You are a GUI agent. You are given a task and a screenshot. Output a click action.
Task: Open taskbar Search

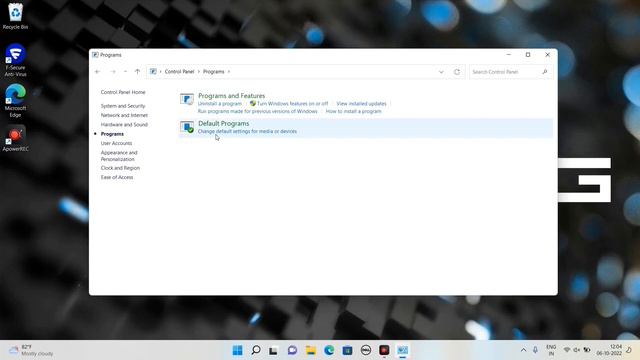point(256,350)
